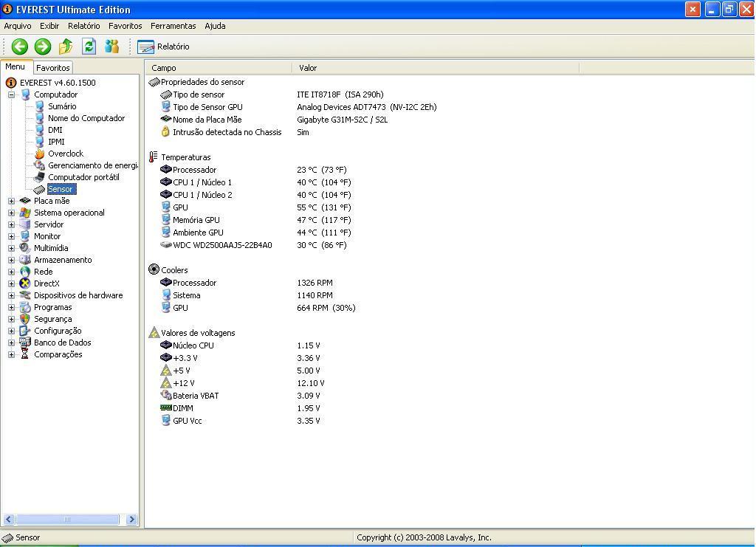
Task: Expand the Programas node
Action: pyautogui.click(x=11, y=307)
